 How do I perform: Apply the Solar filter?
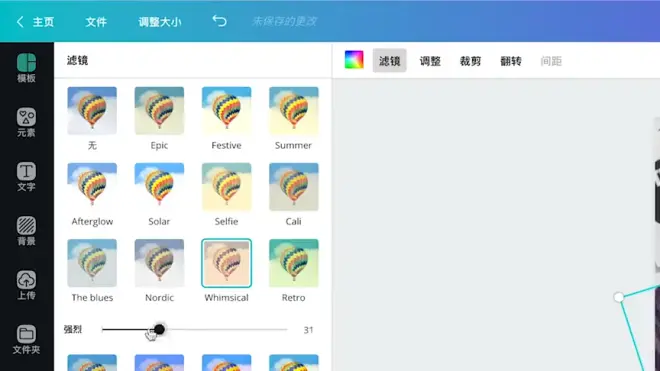point(159,187)
